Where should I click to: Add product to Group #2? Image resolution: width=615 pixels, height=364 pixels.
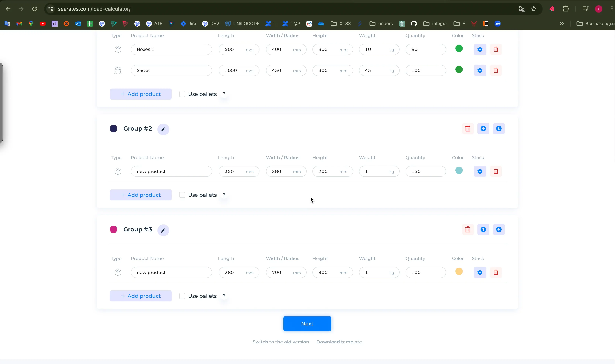click(141, 195)
